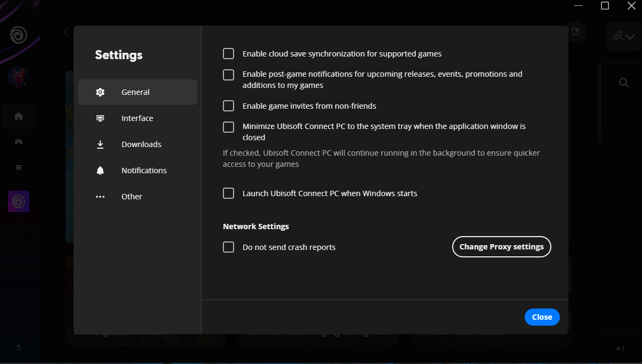The image size is (642, 364).
Task: Click the blue Close button
Action: click(542, 317)
